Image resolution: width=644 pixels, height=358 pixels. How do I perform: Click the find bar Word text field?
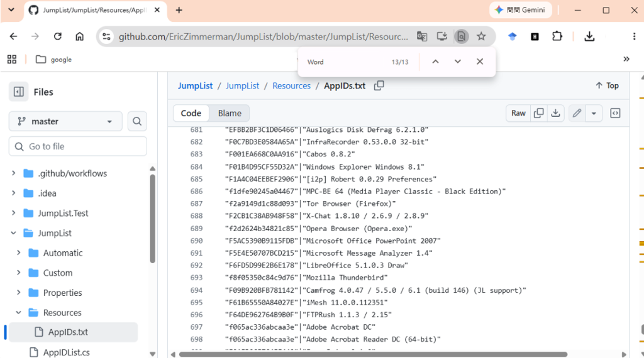pyautogui.click(x=345, y=62)
